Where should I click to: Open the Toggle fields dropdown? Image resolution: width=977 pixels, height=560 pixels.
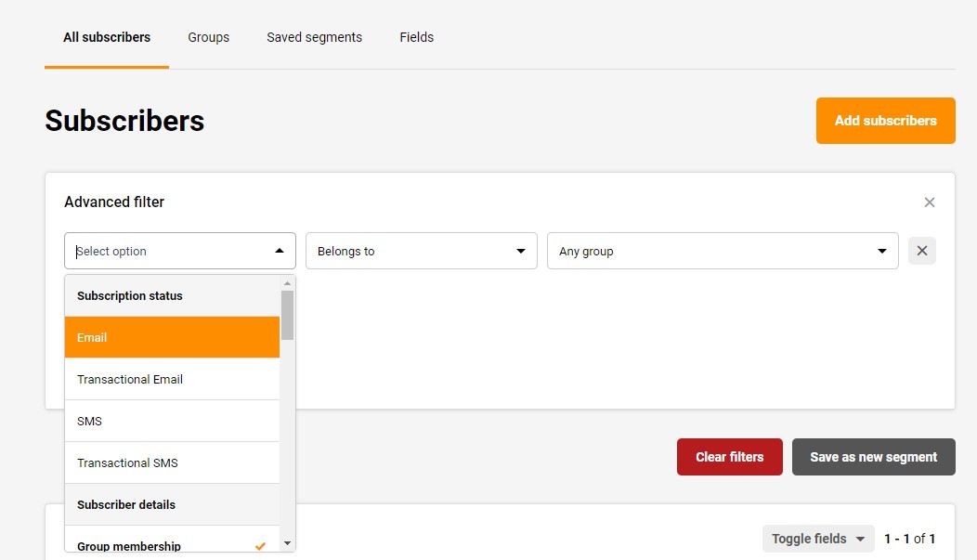(x=817, y=539)
